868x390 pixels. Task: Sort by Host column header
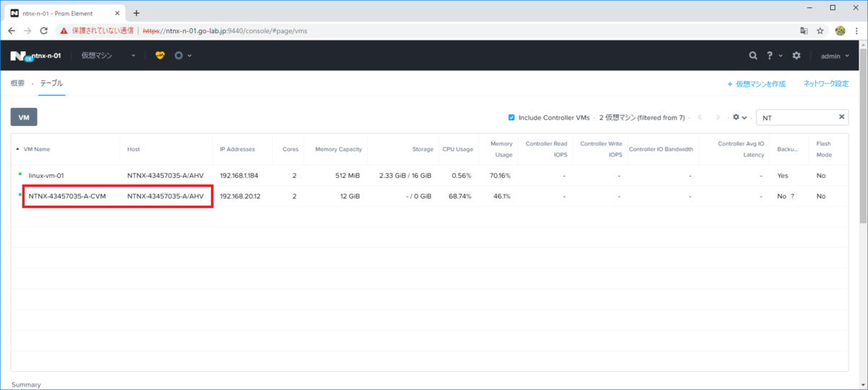click(x=133, y=149)
